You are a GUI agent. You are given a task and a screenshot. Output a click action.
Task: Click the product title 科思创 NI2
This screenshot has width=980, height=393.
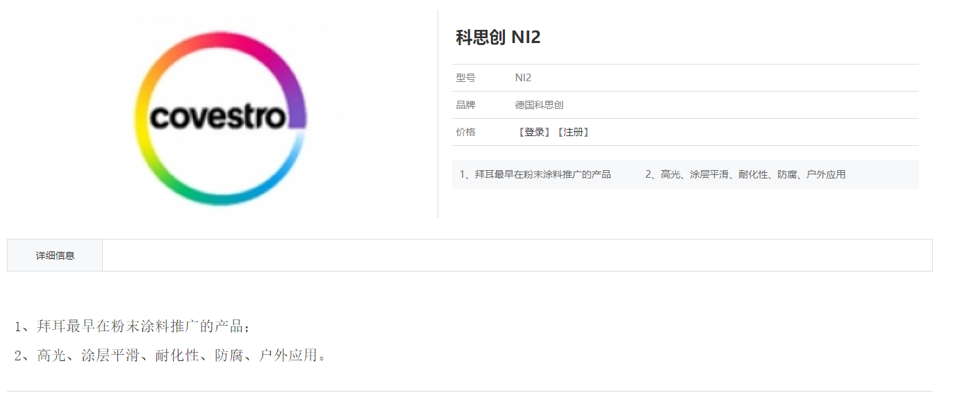[498, 37]
